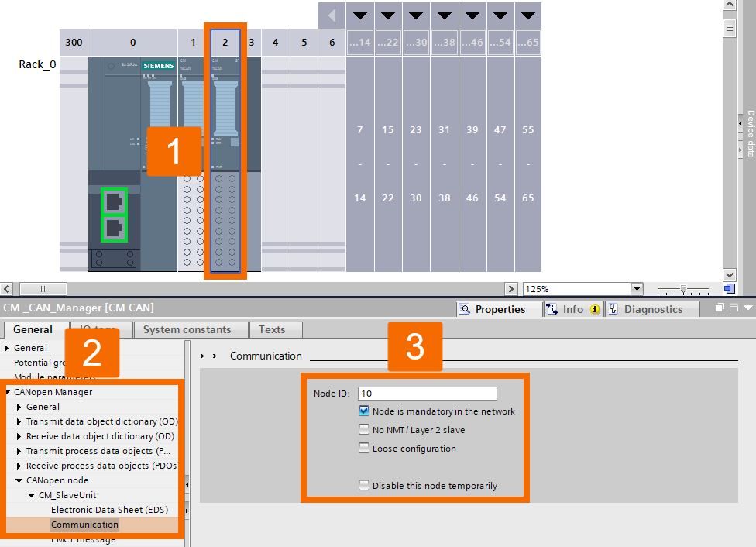Select Electronic Data Sheet (EDS) tree item

109,510
